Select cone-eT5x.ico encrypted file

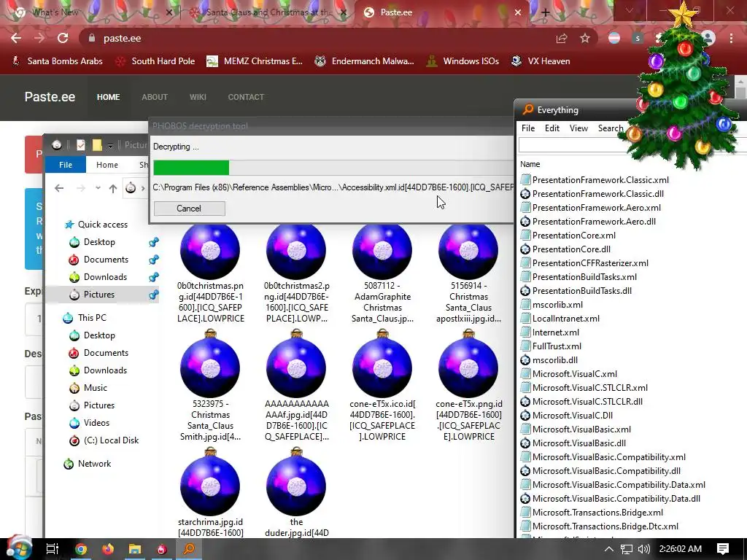tap(382, 386)
